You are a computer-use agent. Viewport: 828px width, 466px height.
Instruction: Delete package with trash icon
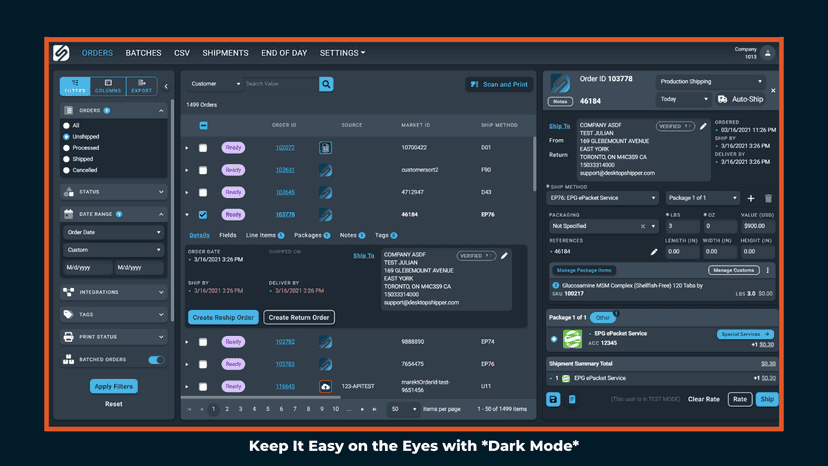[768, 198]
